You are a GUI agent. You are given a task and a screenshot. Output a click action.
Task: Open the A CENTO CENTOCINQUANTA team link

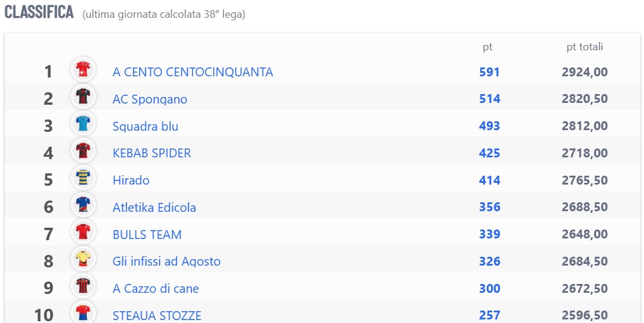pos(193,72)
